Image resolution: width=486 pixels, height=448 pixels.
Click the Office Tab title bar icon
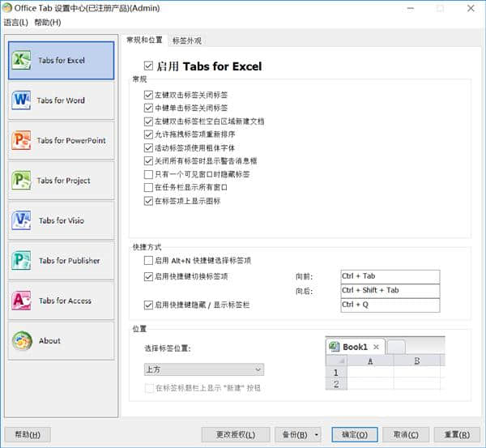[x=6, y=8]
